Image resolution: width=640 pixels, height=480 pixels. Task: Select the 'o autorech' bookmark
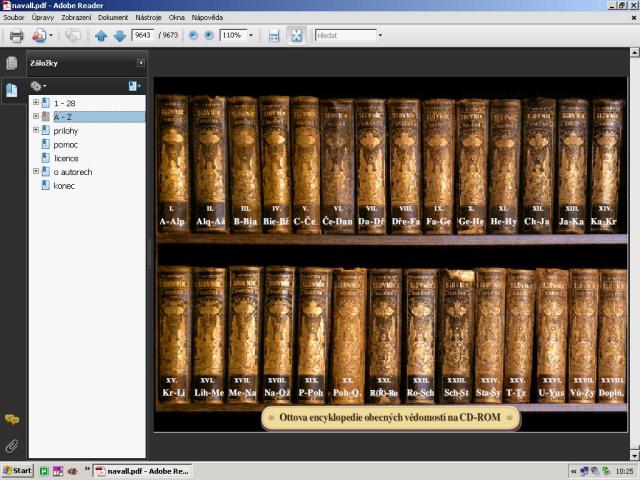tap(73, 172)
